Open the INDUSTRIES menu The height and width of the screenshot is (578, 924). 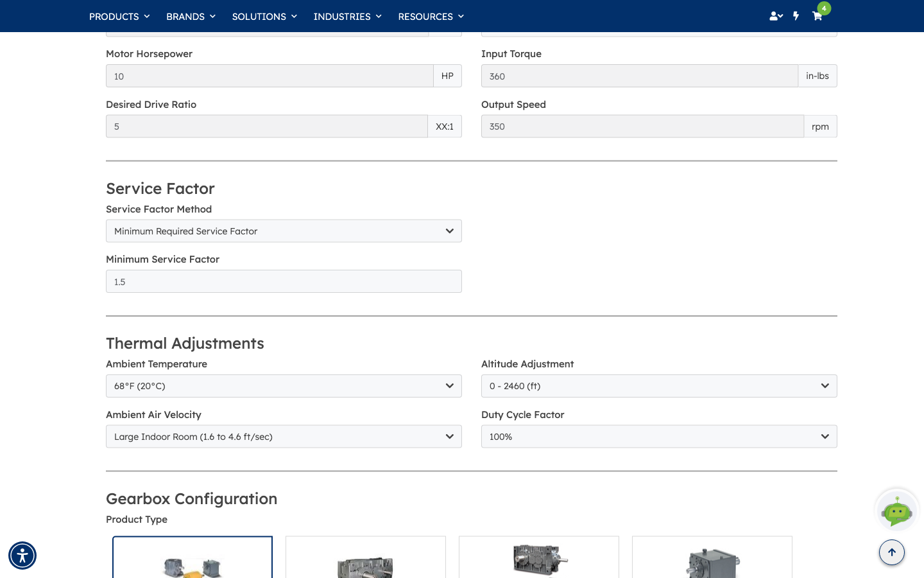tap(347, 16)
